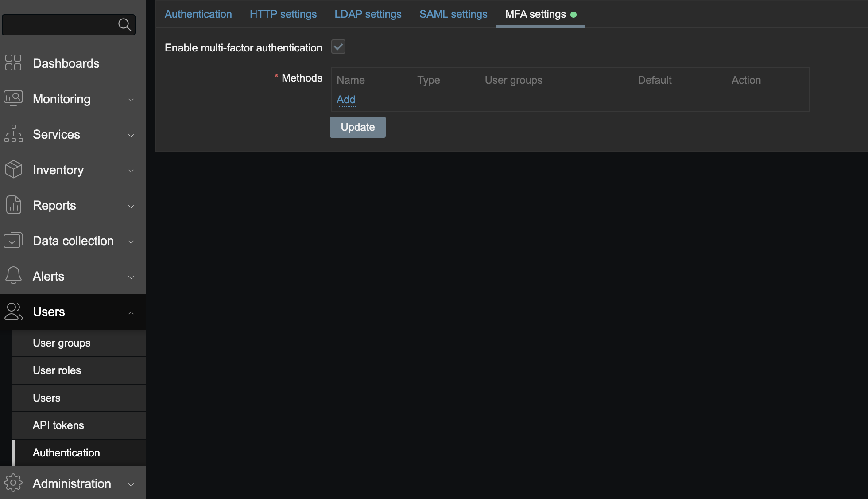Open Authentication submenu item
Image resolution: width=868 pixels, height=499 pixels.
pyautogui.click(x=79, y=453)
